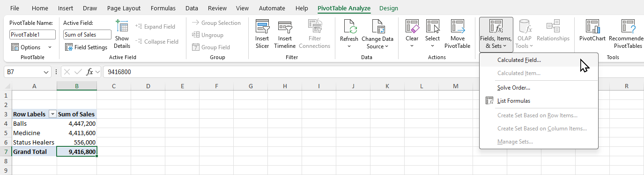644x175 pixels.
Task: Select cell with value 556,000
Action: point(77,142)
